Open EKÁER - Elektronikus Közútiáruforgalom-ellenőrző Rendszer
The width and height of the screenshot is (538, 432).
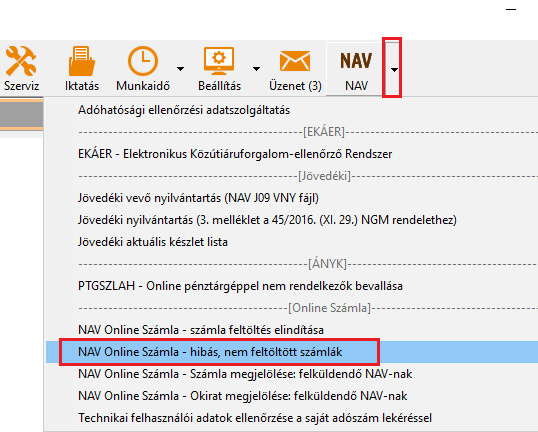tap(235, 154)
